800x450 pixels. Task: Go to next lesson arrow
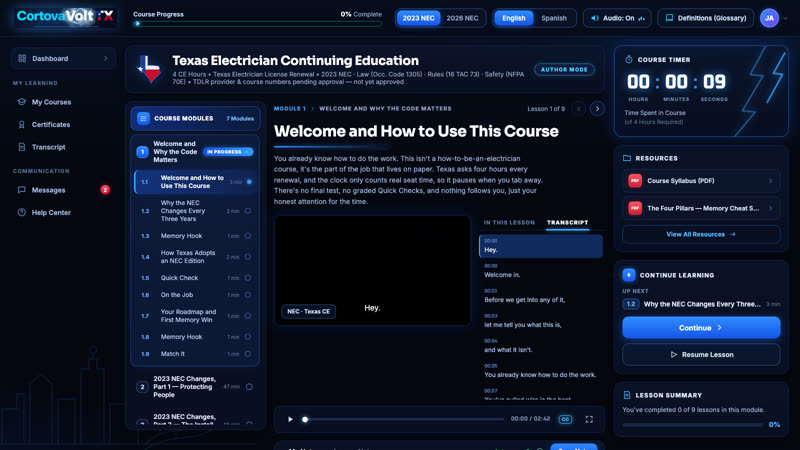597,109
